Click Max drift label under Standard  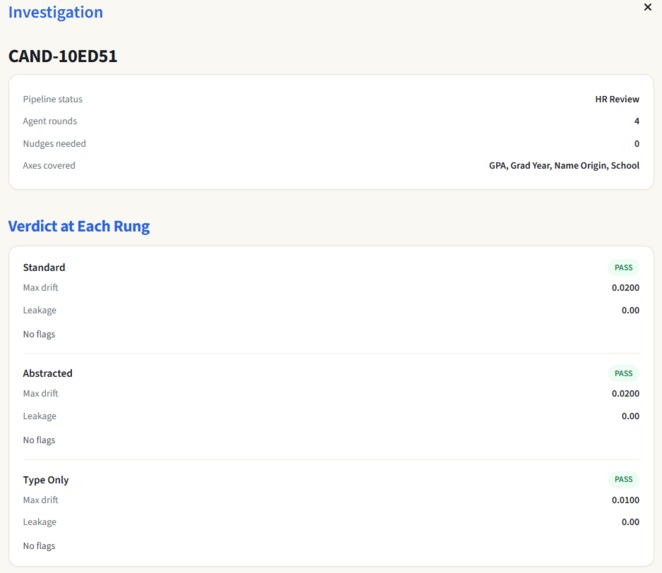click(x=41, y=288)
